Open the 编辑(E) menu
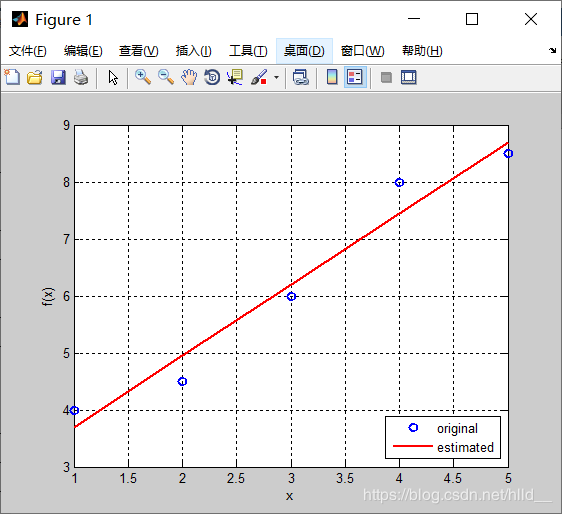The height and width of the screenshot is (514, 562). click(83, 51)
